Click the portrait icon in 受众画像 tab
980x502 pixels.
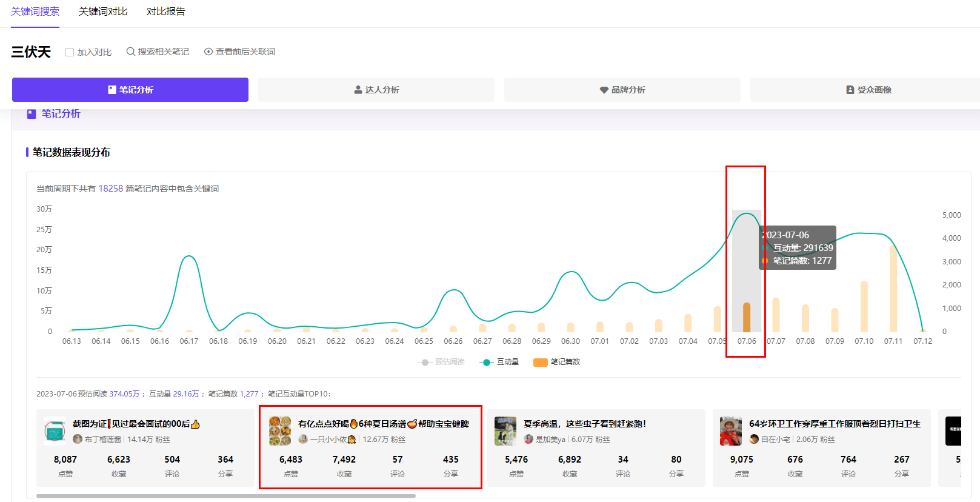[x=850, y=90]
